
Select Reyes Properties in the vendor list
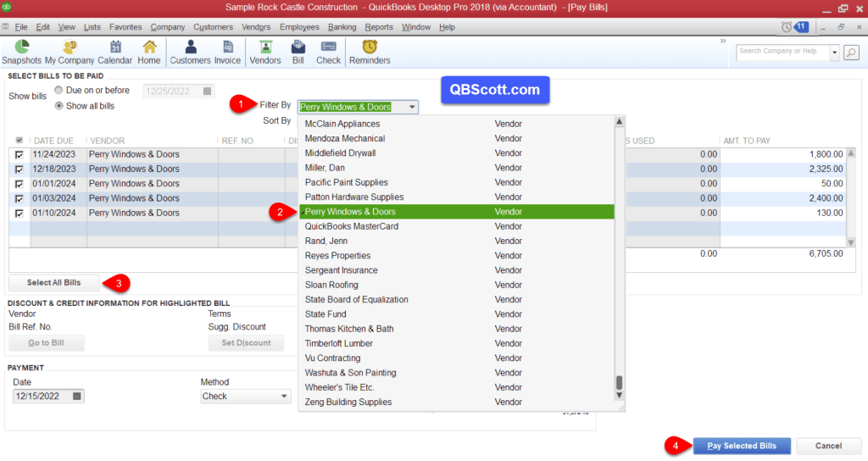(x=457, y=256)
